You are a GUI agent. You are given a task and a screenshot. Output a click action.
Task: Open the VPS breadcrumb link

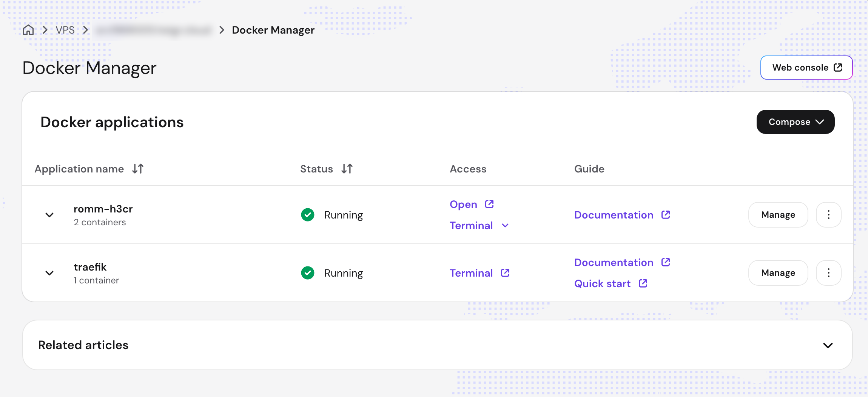coord(65,30)
